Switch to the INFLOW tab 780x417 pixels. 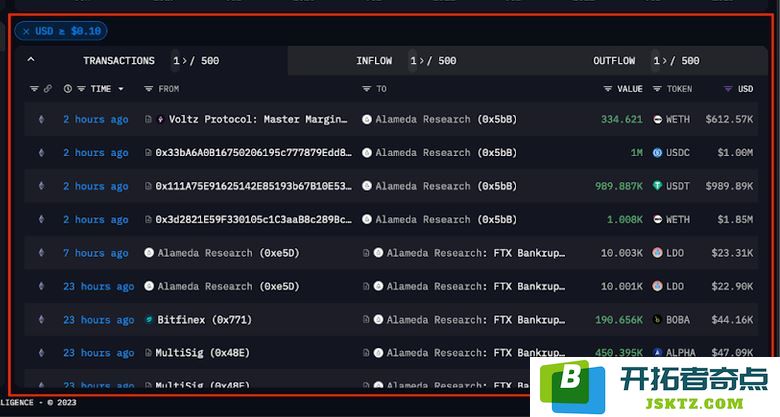pos(374,61)
